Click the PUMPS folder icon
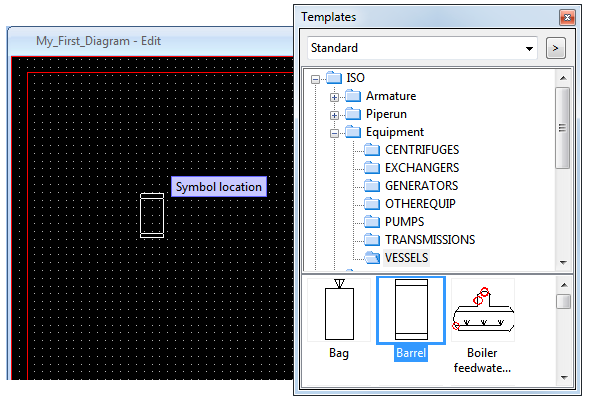 [372, 222]
